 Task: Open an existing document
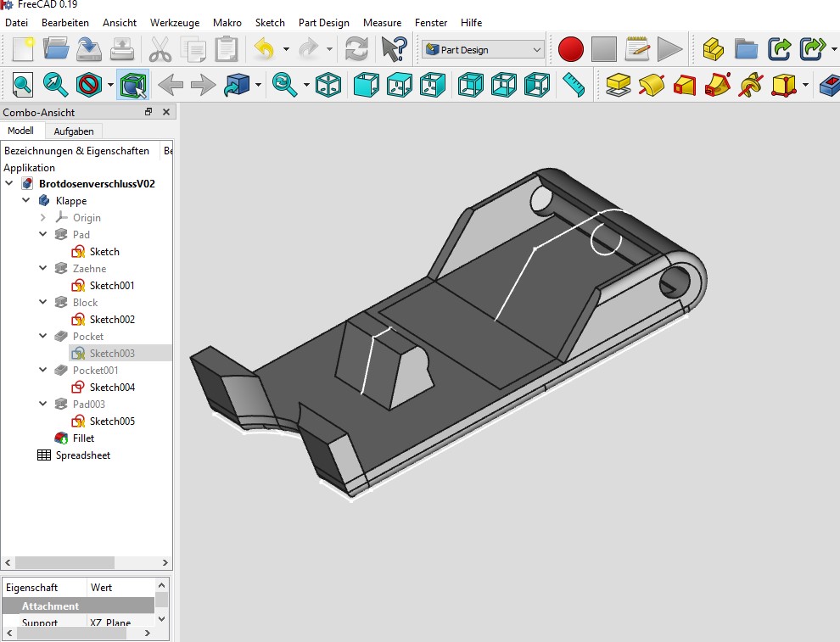(57, 49)
